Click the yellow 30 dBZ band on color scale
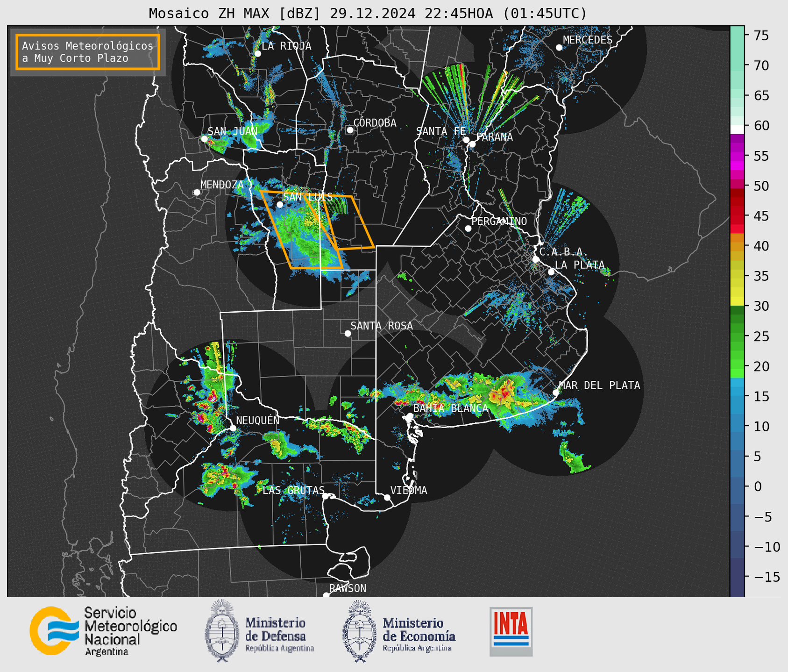 click(x=737, y=301)
